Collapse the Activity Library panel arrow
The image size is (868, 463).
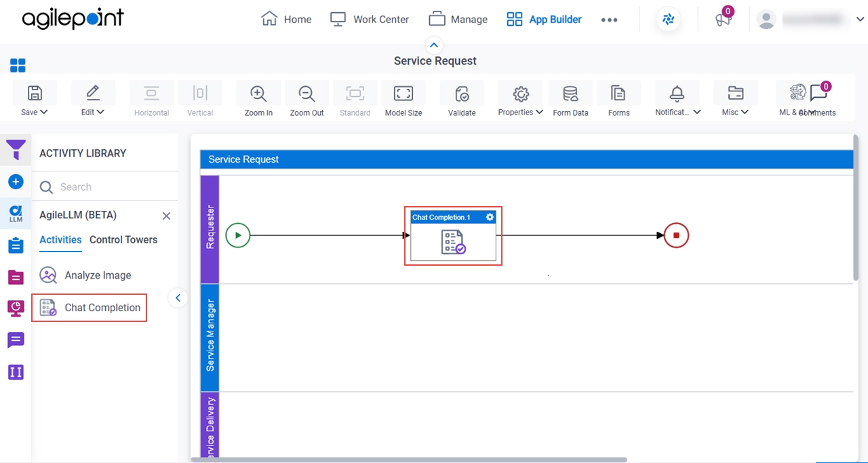[177, 298]
